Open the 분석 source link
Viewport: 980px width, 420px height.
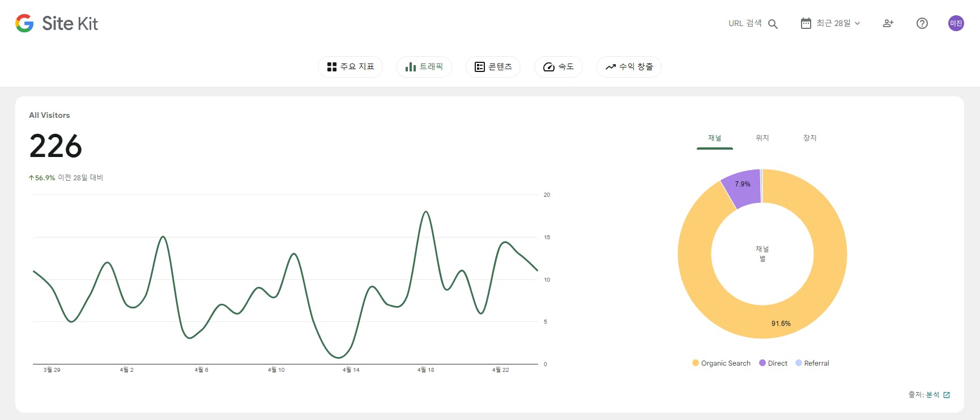932,395
